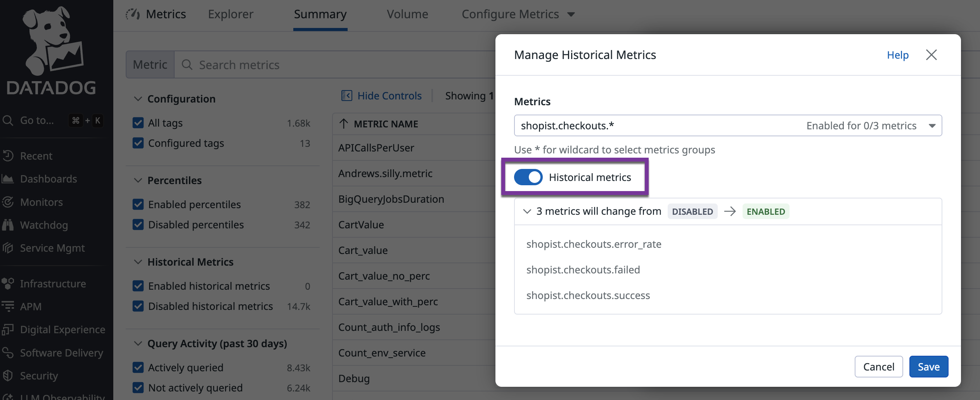Screen dimensions: 980x400
Task: Open Digital Experience icon in sidebar
Action: [8, 329]
